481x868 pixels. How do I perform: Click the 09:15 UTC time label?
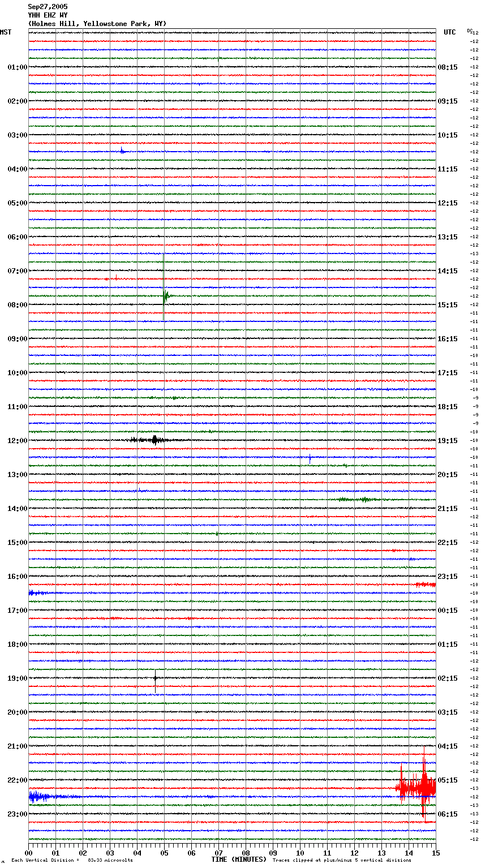448,101
